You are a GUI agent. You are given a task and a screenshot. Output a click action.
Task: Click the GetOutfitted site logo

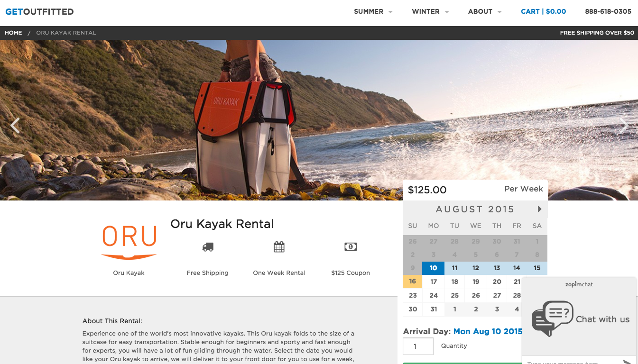[39, 11]
